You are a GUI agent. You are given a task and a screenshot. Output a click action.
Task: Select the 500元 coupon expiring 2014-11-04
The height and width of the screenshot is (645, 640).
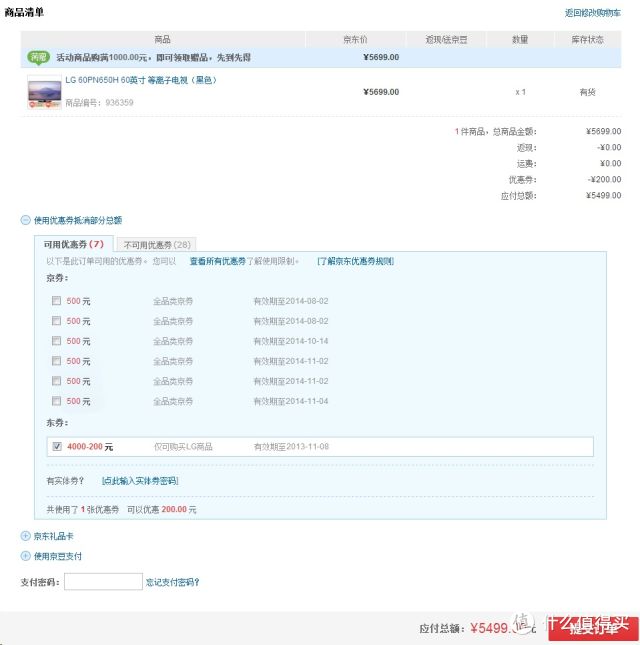(56, 401)
